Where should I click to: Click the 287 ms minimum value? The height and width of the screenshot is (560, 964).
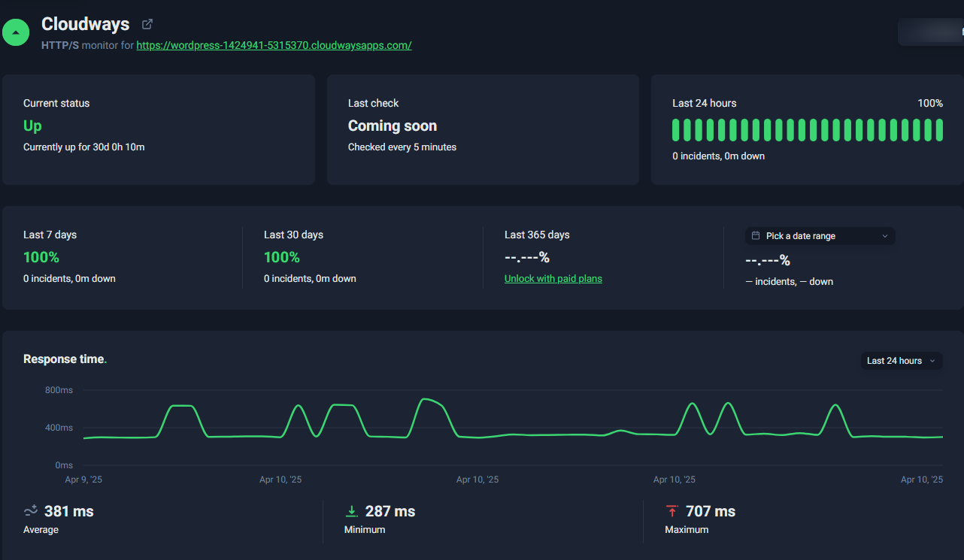(x=390, y=511)
